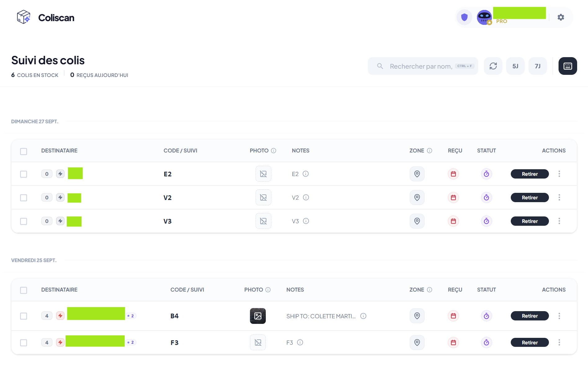Click the no-photo icon in V3 row
The image size is (588, 372).
click(x=263, y=221)
